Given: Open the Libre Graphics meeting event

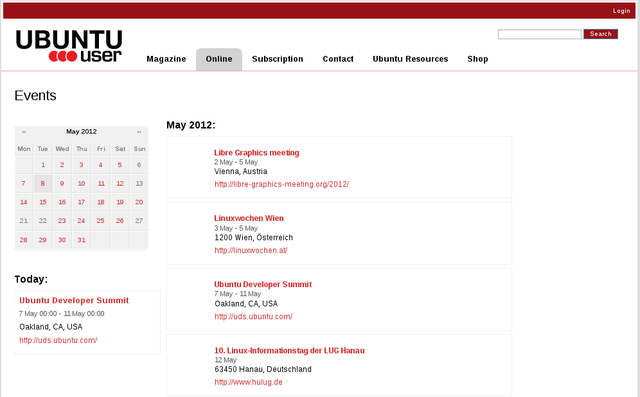Looking at the screenshot, I should (256, 153).
